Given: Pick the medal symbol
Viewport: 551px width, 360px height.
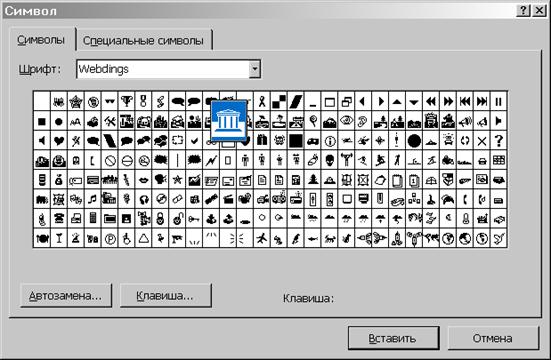Looking at the screenshot, I should 144,102.
